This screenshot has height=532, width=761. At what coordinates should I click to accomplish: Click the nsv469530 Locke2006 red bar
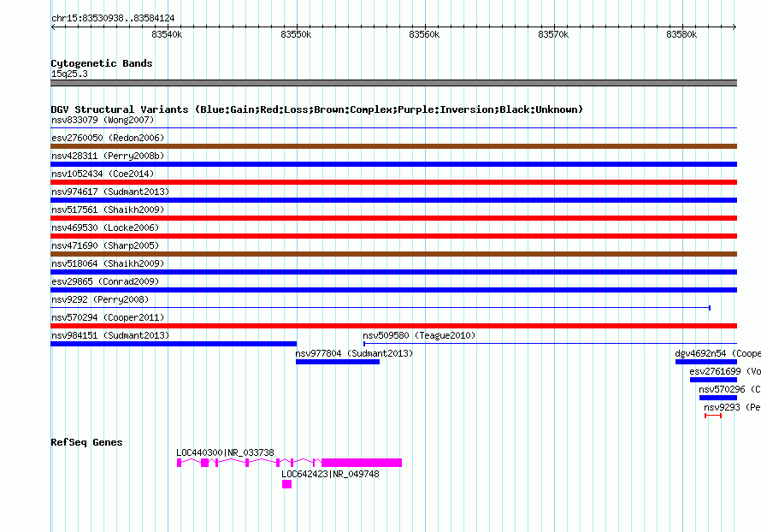(x=393, y=236)
